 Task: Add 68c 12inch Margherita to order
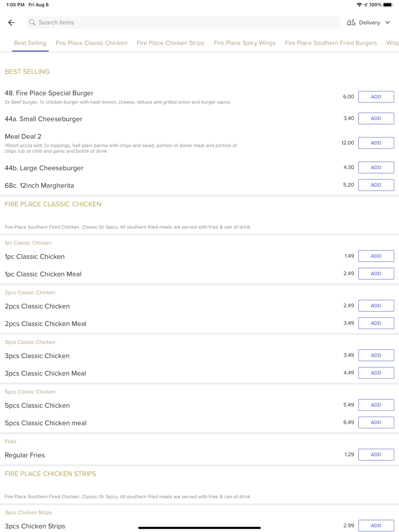(x=376, y=185)
